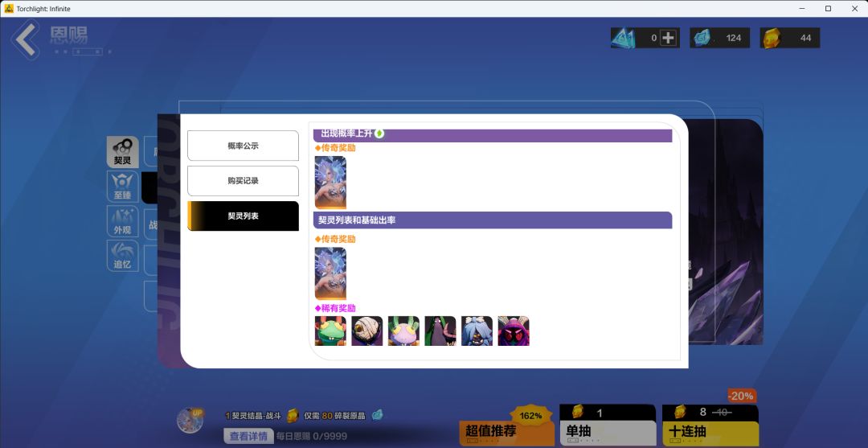Maximize the Torchlight: Infinite window
Screen dimensions: 868x448
coord(828,8)
